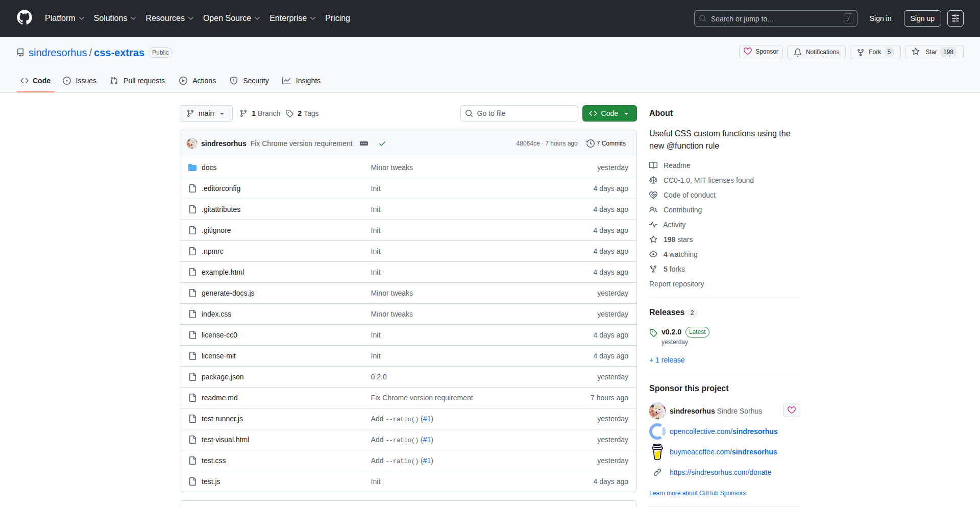Switch to the Issues tab
The width and height of the screenshot is (980, 507).
coord(80,81)
